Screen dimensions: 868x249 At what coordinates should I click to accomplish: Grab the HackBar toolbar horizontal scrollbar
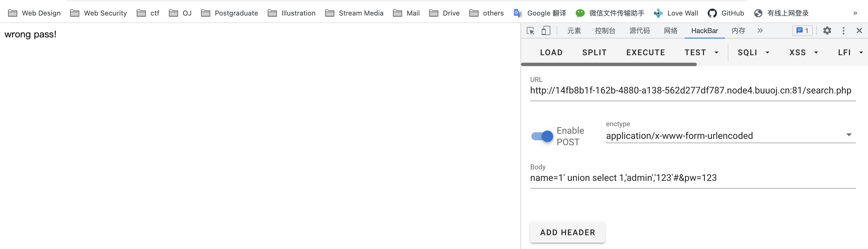pos(609,64)
